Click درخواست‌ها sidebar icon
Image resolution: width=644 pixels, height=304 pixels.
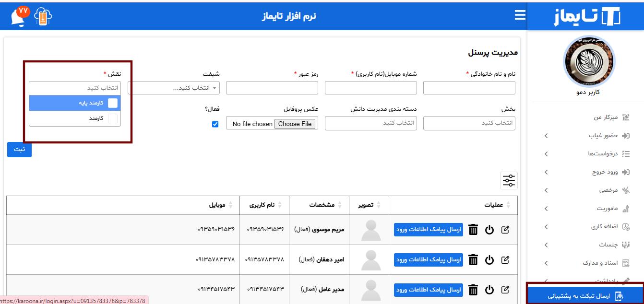625,154
